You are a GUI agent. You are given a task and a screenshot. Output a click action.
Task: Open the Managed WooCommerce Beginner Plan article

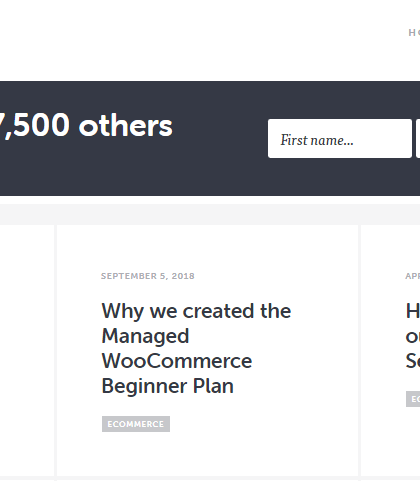pos(196,348)
